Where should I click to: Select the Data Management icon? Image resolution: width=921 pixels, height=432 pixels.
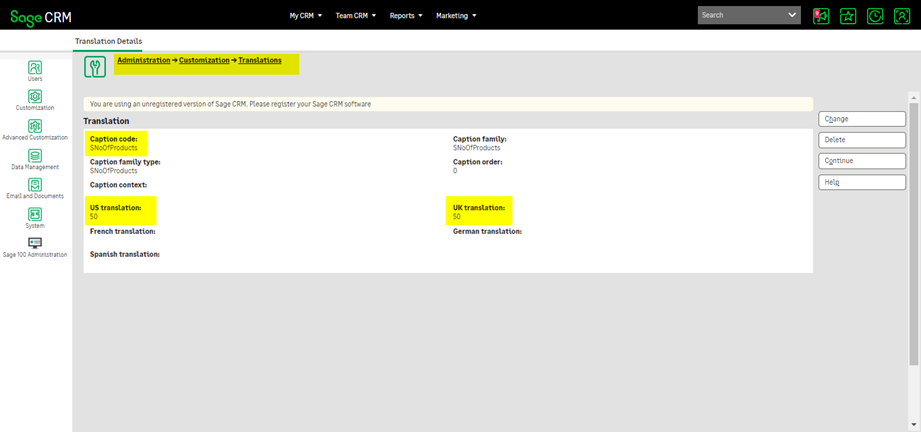coord(35,156)
